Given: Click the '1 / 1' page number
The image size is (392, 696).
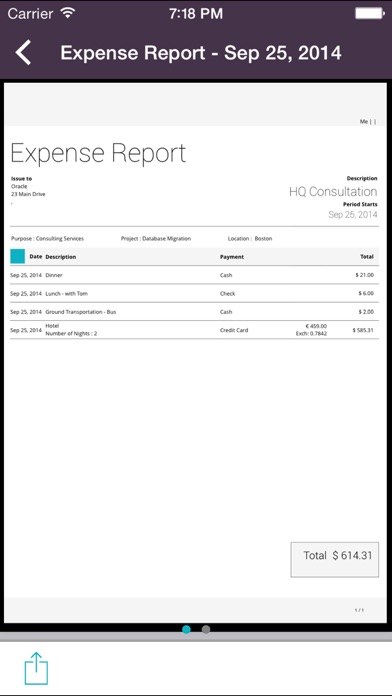Looking at the screenshot, I should (x=359, y=610).
